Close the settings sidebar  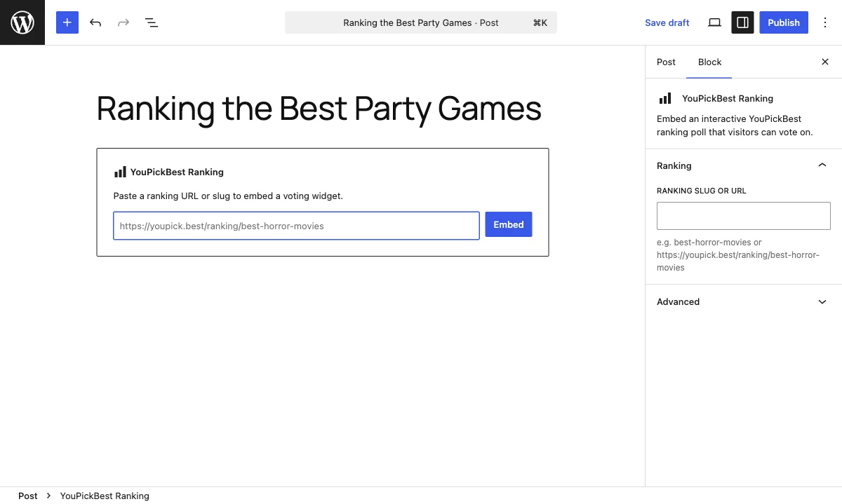click(x=825, y=62)
